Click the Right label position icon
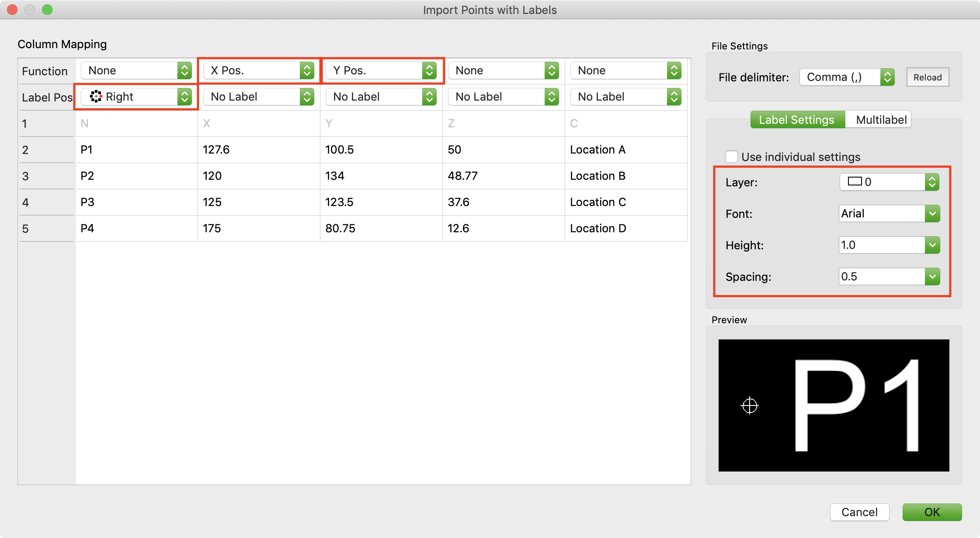The height and width of the screenshot is (538, 980). (x=96, y=97)
